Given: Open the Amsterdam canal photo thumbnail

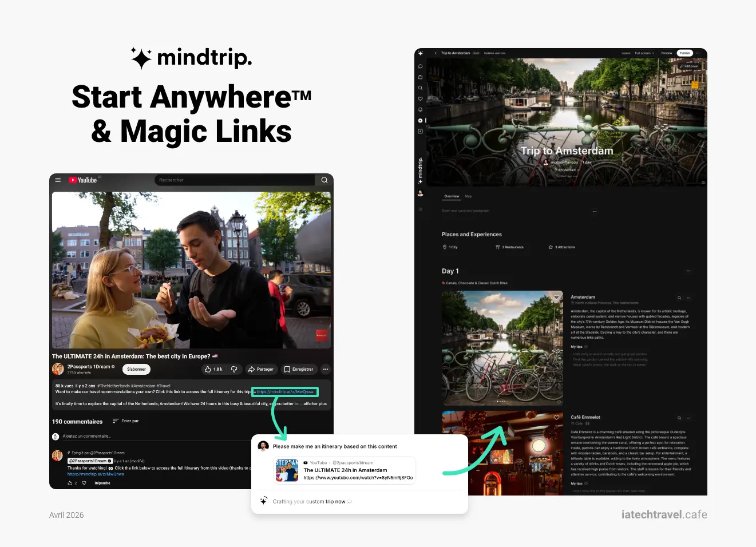Looking at the screenshot, I should point(502,347).
